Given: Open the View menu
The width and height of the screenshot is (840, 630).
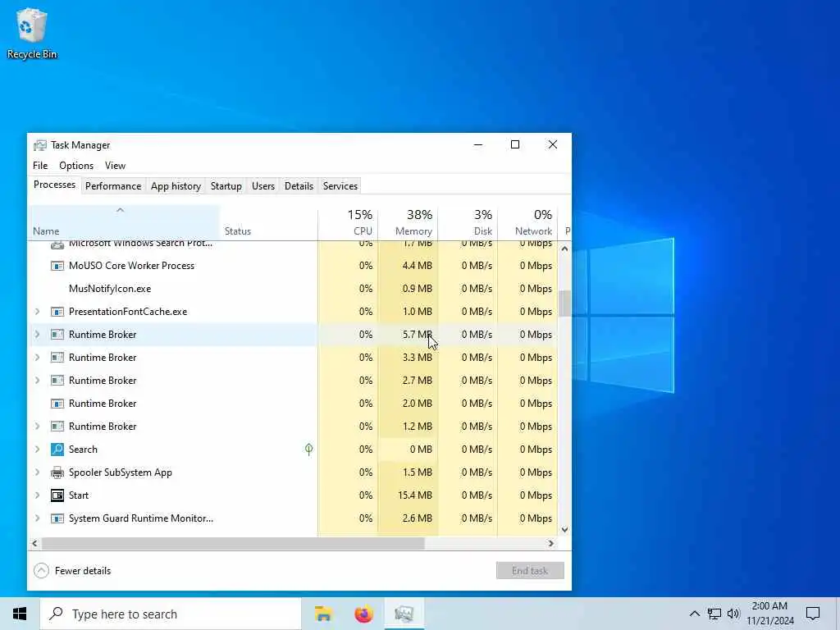Looking at the screenshot, I should pyautogui.click(x=115, y=166).
